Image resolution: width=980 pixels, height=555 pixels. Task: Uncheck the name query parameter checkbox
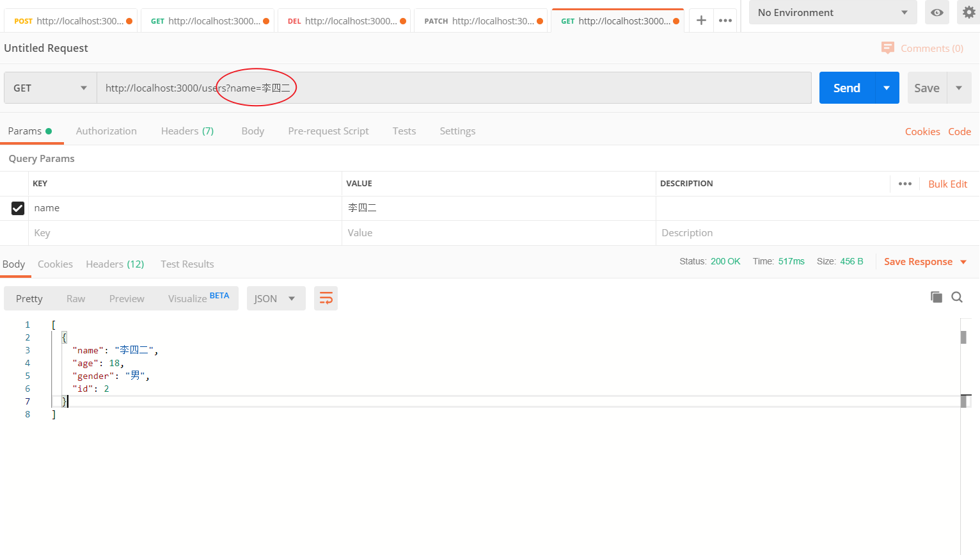point(18,208)
